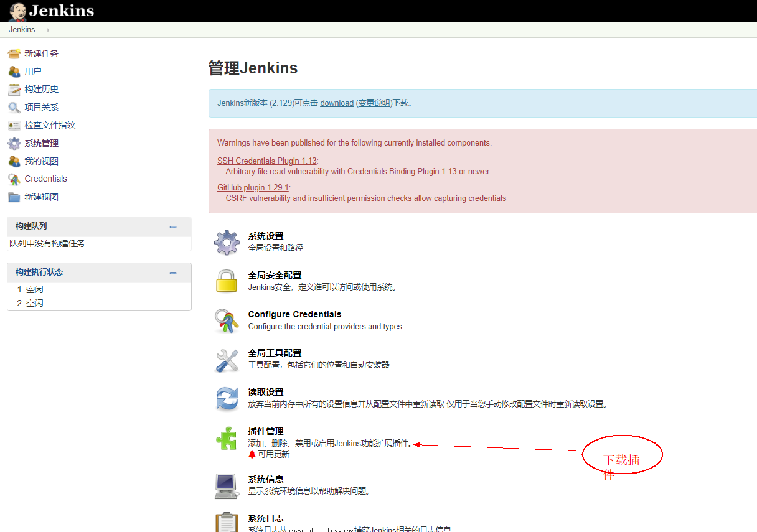The height and width of the screenshot is (532, 757).
Task: Open 新建视图 in the side menu
Action: 42,197
